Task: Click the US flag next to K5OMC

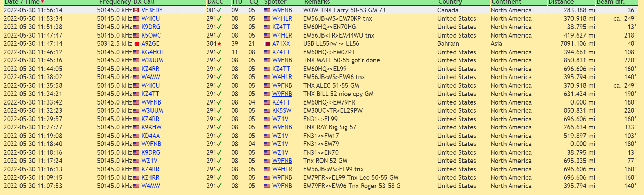Action: coord(136,36)
